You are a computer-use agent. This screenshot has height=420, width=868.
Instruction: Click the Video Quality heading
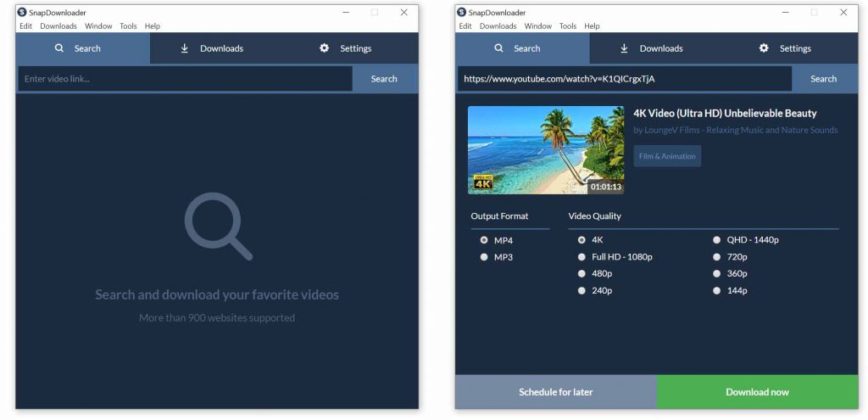(x=594, y=216)
